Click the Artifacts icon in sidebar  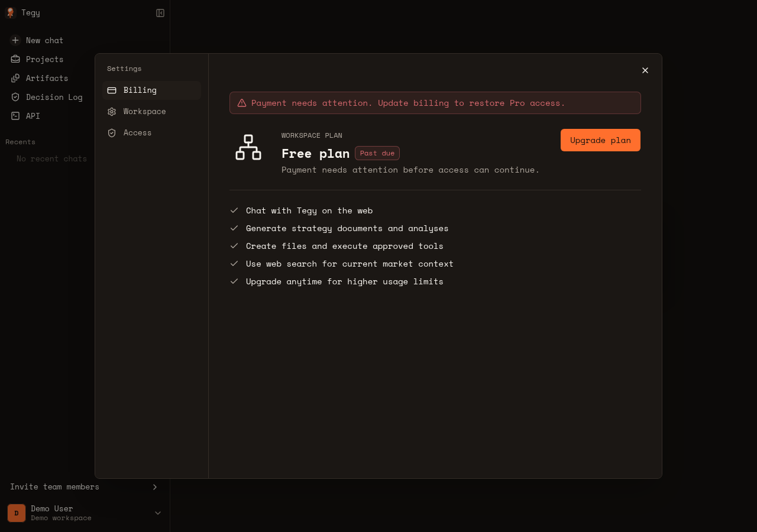[15, 78]
